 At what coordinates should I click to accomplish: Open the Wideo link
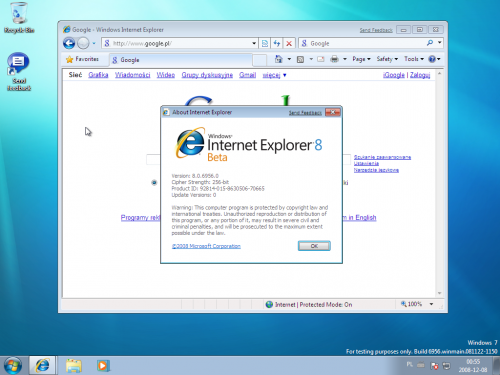tap(166, 75)
